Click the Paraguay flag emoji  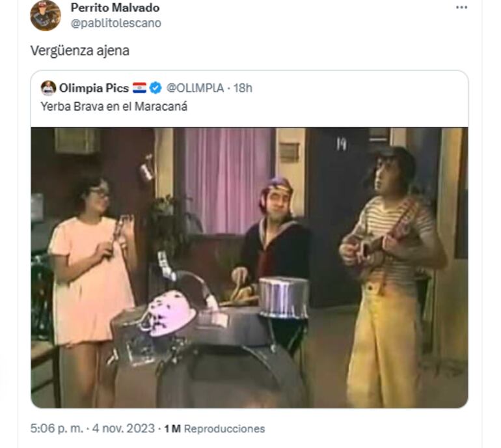[x=139, y=88]
